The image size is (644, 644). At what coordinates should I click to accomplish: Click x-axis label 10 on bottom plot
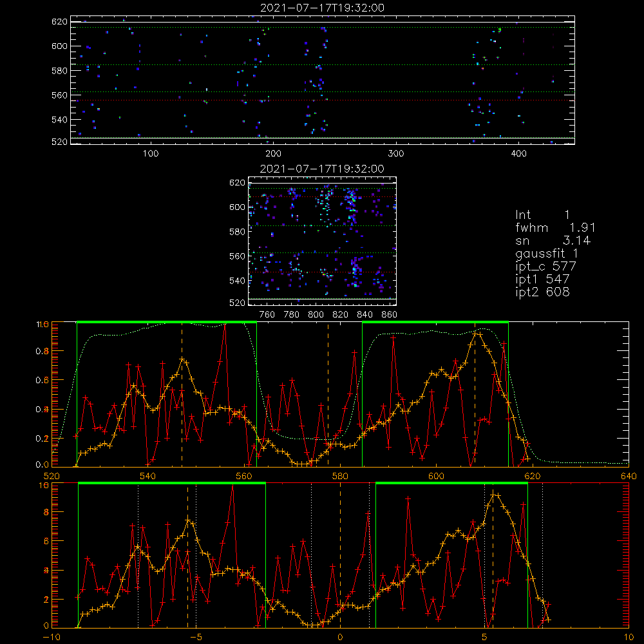(x=629, y=637)
